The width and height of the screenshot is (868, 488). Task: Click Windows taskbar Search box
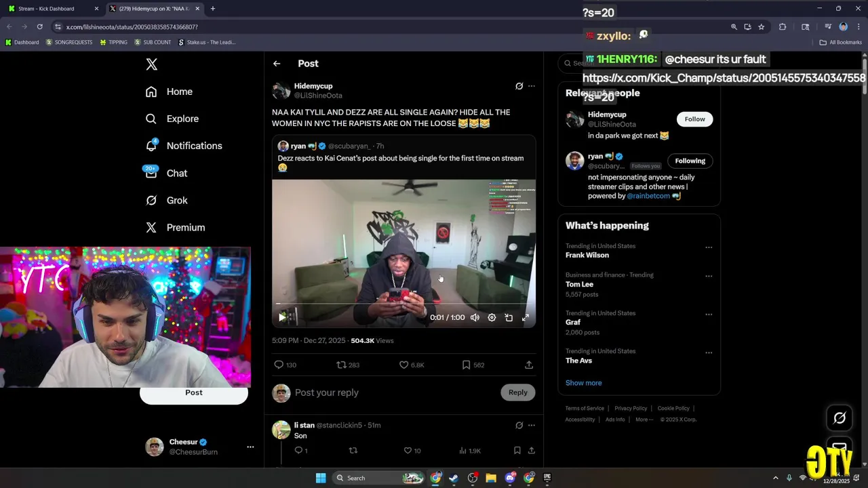tap(378, 478)
